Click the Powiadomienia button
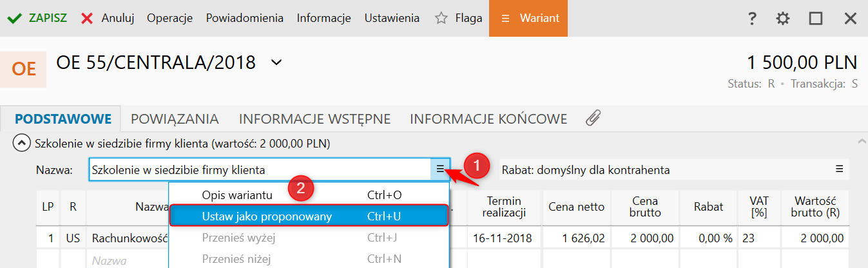The height and width of the screenshot is (268, 868). tap(245, 19)
